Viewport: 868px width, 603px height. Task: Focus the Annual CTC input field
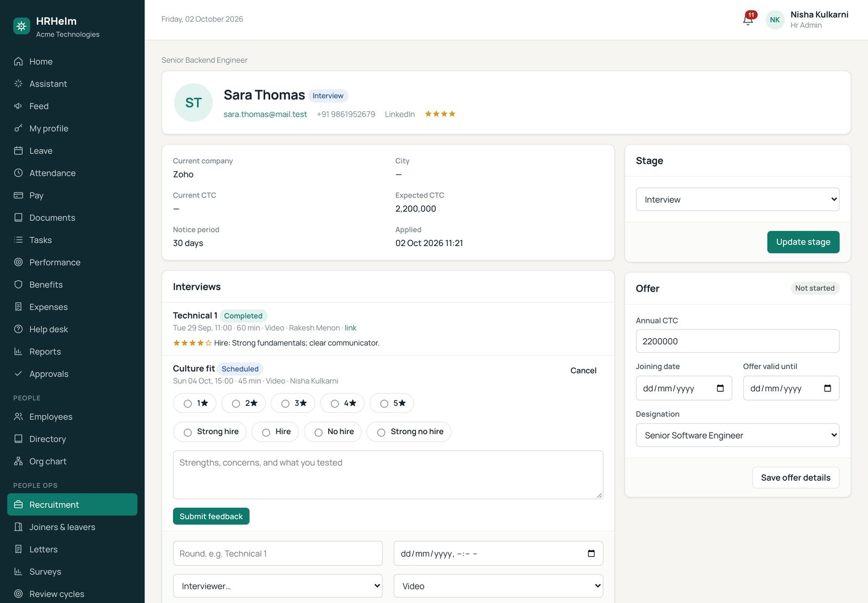pos(737,341)
